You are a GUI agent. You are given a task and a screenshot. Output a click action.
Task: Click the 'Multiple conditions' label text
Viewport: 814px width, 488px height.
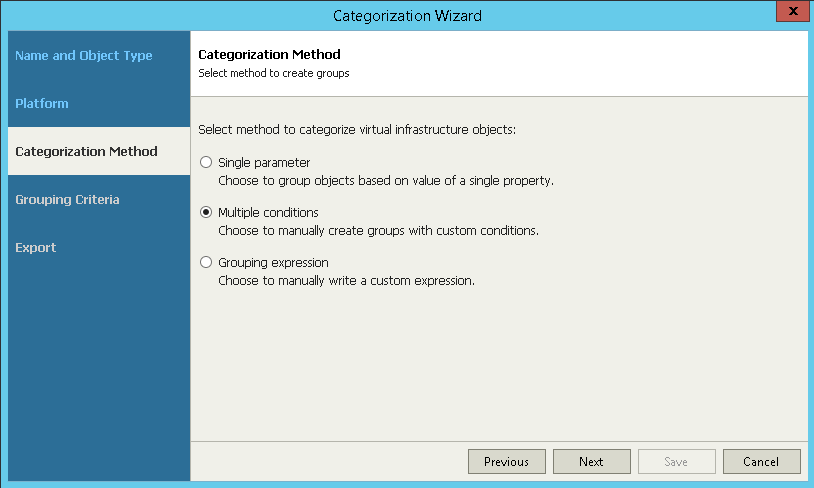(x=268, y=212)
